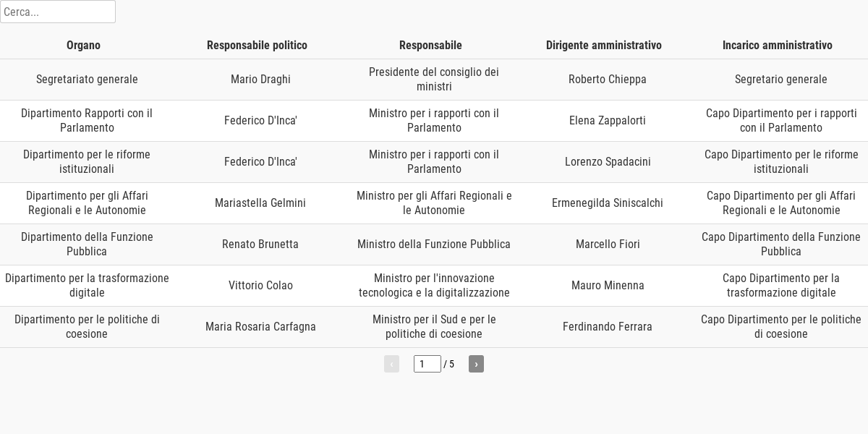Select the Segretariato generale row cell

87,80
